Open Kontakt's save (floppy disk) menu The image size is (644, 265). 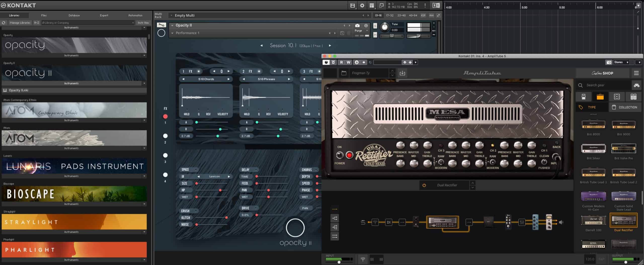coord(352,5)
